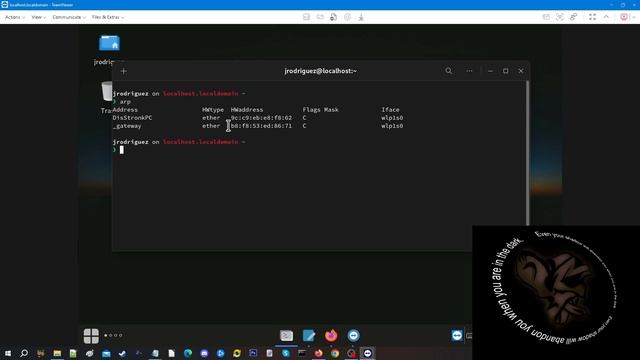Open Skype from the Windows taskbar
640x360 pixels.
(286, 353)
